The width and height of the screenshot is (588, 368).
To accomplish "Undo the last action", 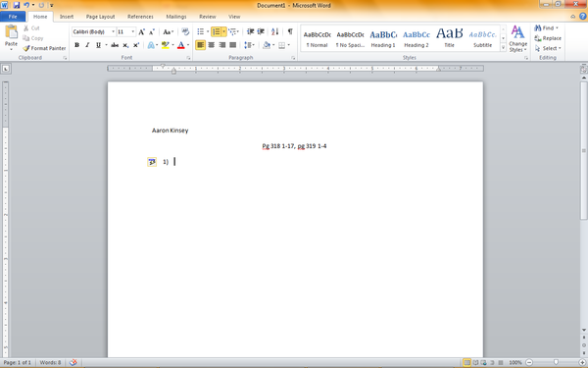I will coord(26,5).
